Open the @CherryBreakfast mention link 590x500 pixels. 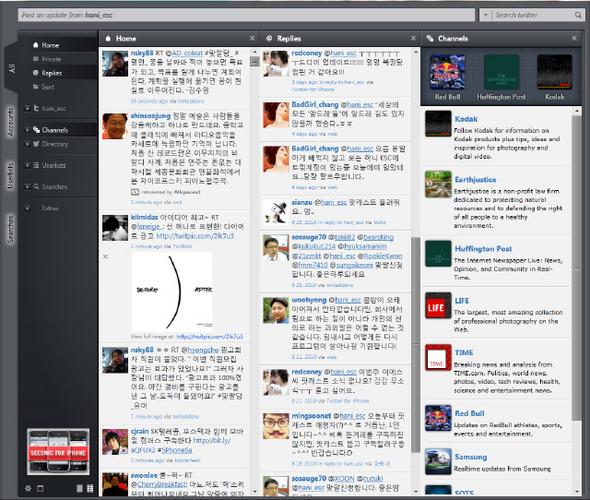161,485
